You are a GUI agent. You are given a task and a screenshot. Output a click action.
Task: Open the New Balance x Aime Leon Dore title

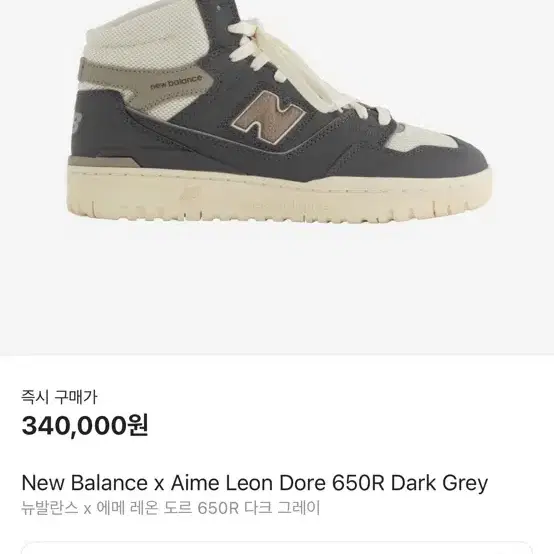[254, 483]
